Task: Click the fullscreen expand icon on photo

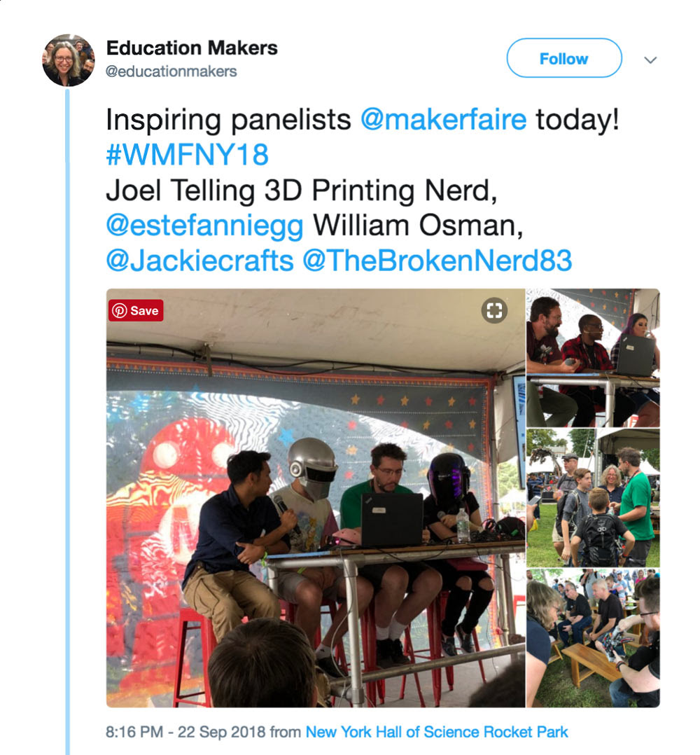Action: point(494,310)
